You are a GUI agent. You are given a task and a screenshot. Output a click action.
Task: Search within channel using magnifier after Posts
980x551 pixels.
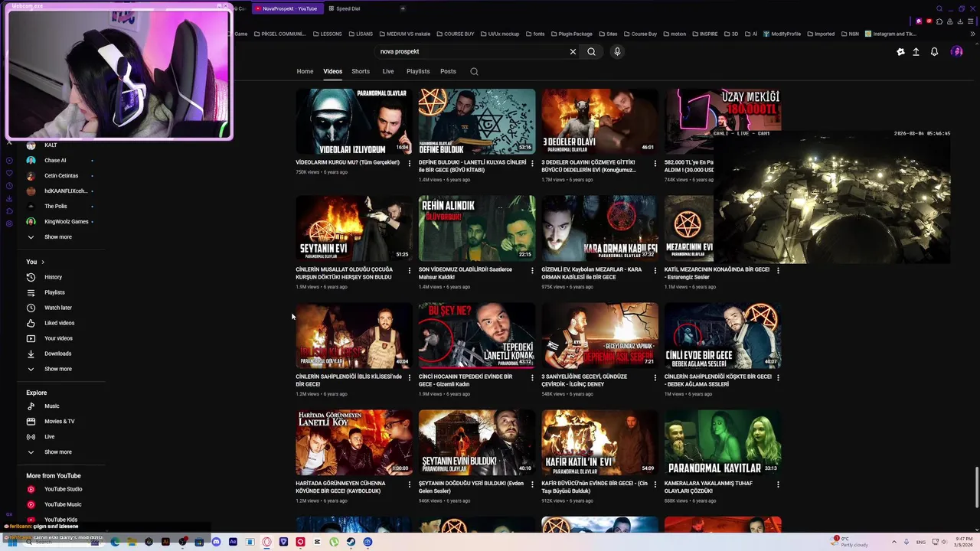click(474, 71)
